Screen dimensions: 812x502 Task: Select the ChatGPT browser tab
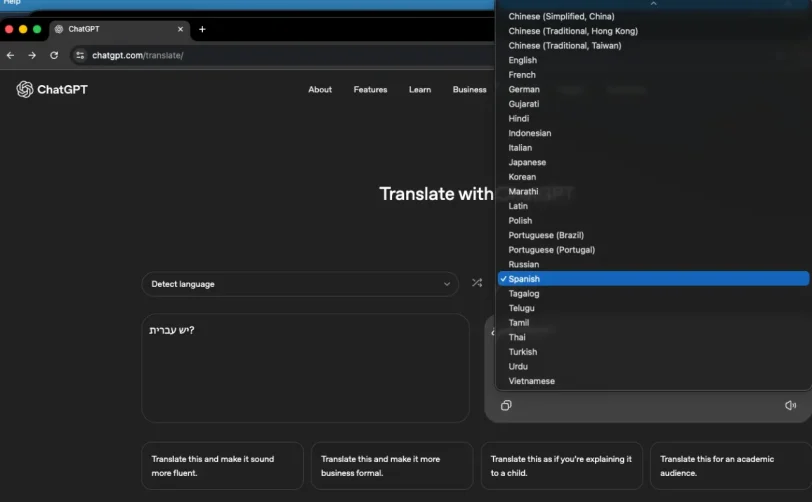click(x=119, y=29)
